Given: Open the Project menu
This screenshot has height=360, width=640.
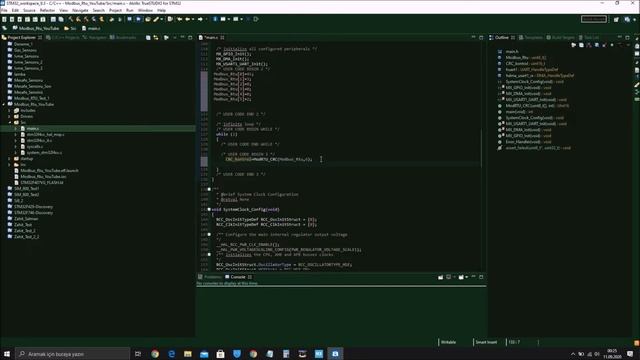Looking at the screenshot, I should coord(115,10).
